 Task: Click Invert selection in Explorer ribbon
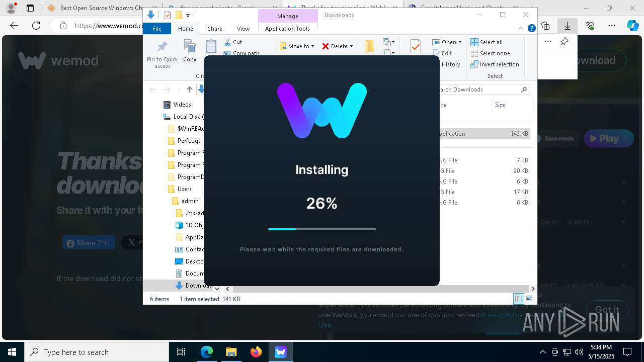pyautogui.click(x=495, y=64)
